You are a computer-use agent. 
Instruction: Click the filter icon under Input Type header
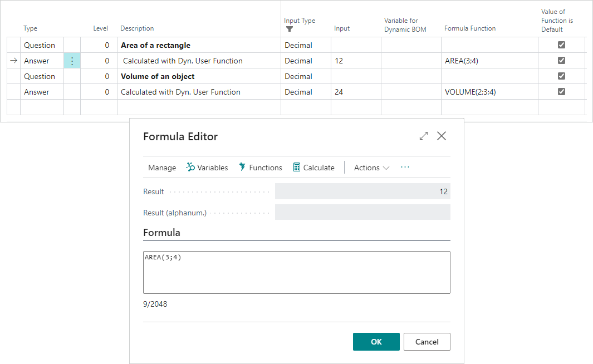coord(288,28)
